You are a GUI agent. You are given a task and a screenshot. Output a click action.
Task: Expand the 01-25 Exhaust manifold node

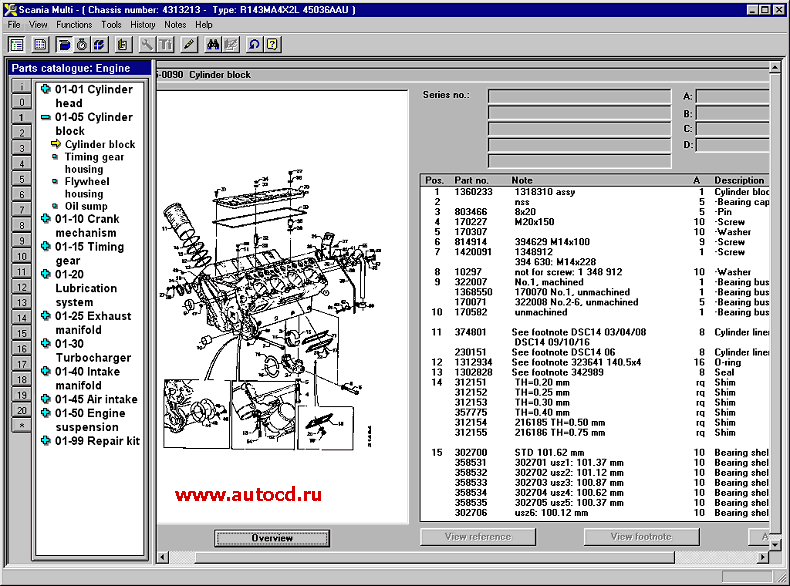click(45, 315)
